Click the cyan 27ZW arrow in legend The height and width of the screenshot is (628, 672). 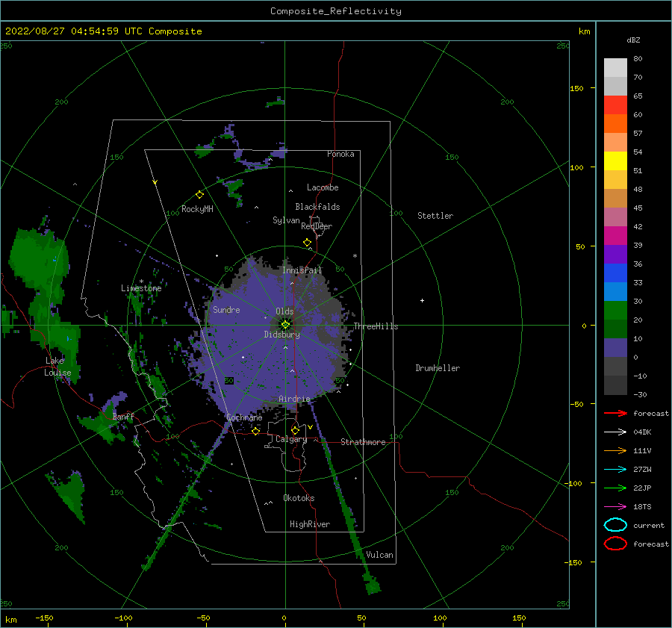(x=615, y=470)
